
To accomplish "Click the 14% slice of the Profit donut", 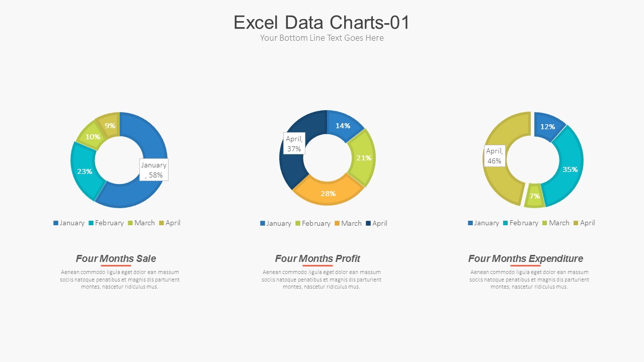I will [343, 126].
